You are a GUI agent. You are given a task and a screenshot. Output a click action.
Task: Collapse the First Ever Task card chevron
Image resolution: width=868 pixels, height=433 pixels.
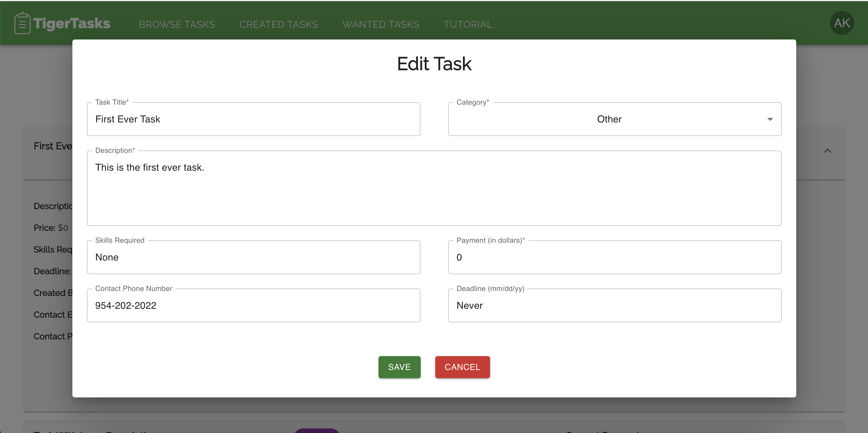tap(827, 151)
